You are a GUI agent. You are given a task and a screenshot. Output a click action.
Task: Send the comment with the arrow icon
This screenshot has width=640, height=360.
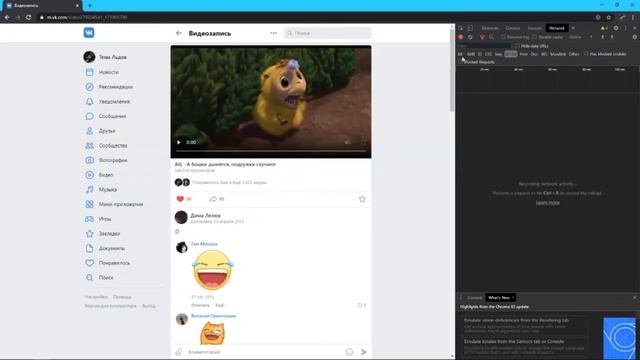pos(364,352)
